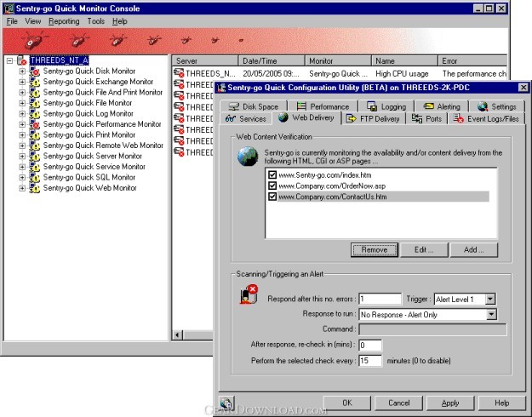Expand Sentry-go Quick Server Monitor node

click(x=22, y=156)
